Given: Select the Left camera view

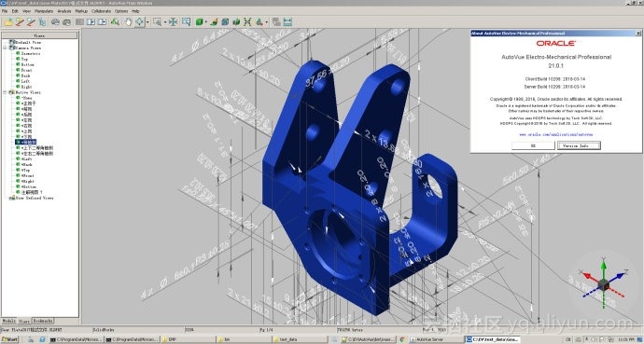Looking at the screenshot, I should (25, 81).
